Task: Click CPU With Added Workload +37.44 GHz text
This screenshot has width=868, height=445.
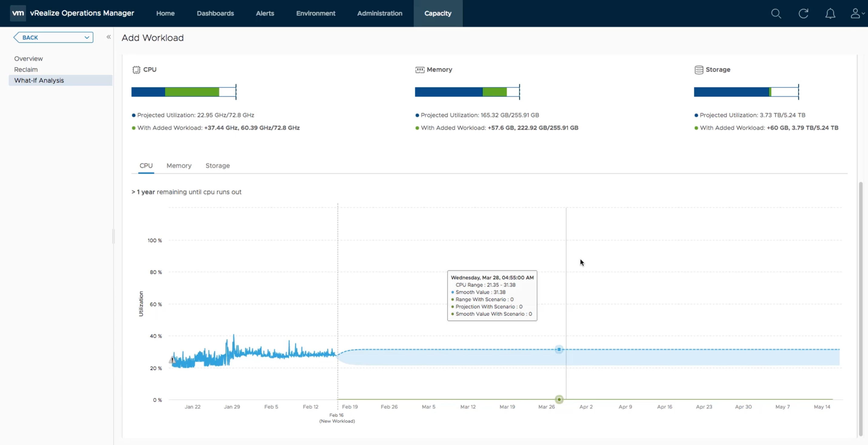Action: coord(218,128)
